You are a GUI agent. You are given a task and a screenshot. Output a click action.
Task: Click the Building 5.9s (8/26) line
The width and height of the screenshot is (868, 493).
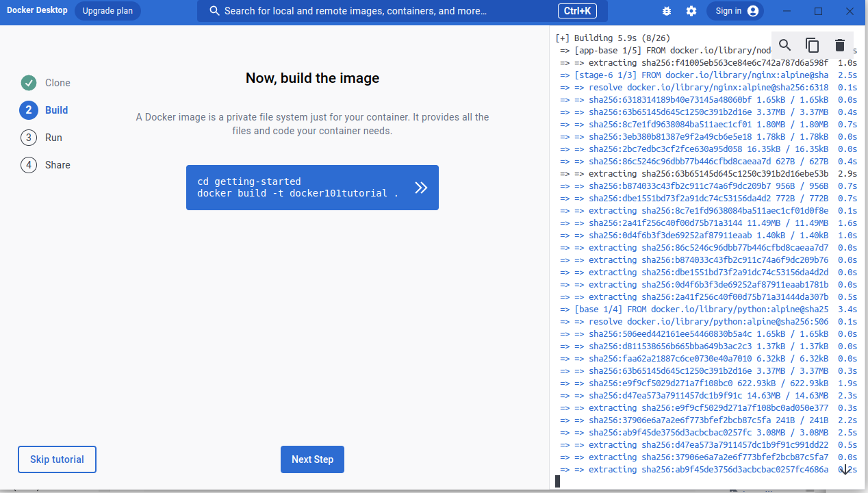tap(613, 38)
